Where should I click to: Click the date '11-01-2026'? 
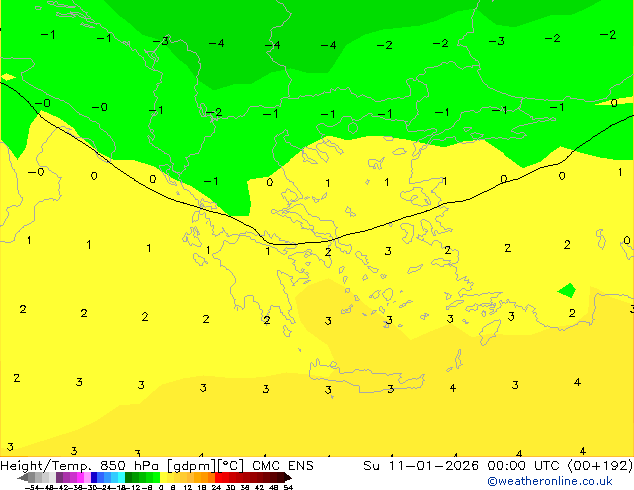433,466
